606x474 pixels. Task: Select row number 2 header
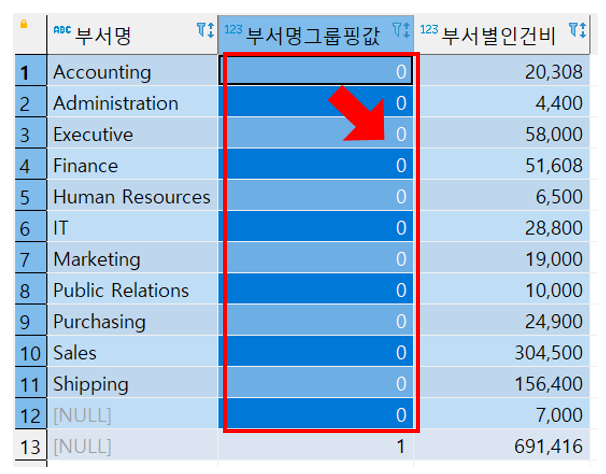pyautogui.click(x=31, y=102)
